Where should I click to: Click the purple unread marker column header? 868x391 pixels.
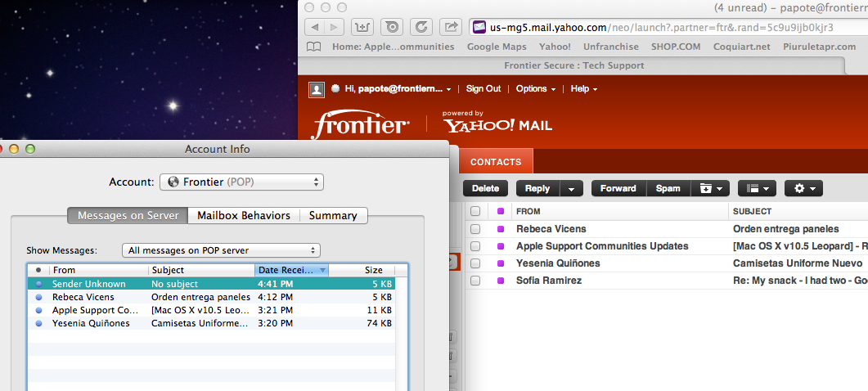pyautogui.click(x=501, y=211)
